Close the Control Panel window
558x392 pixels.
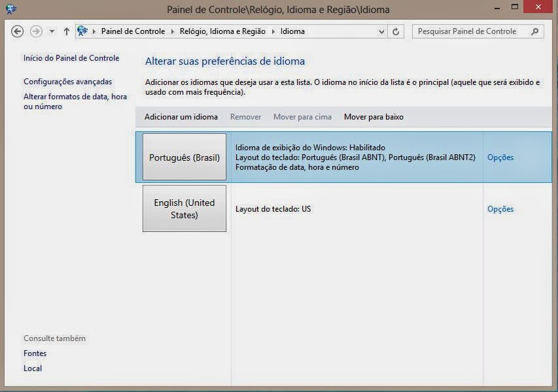pyautogui.click(x=538, y=7)
